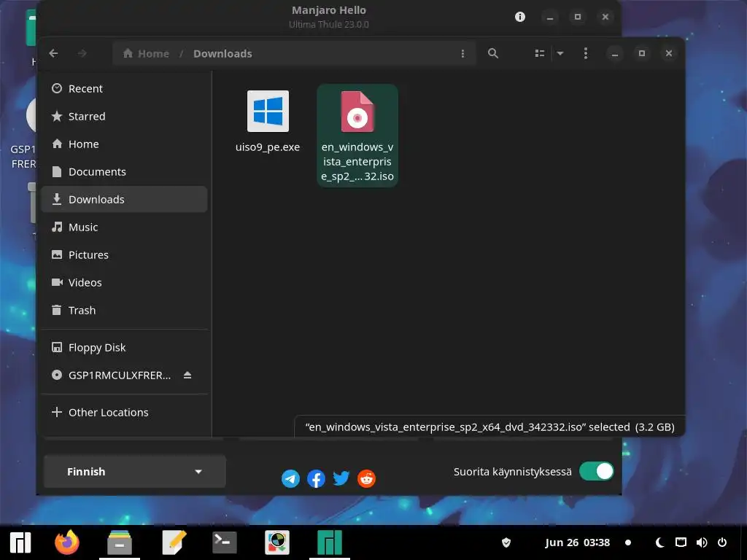Open the clock showing Jun 26 03:38
This screenshot has width=747, height=560.
(578, 542)
